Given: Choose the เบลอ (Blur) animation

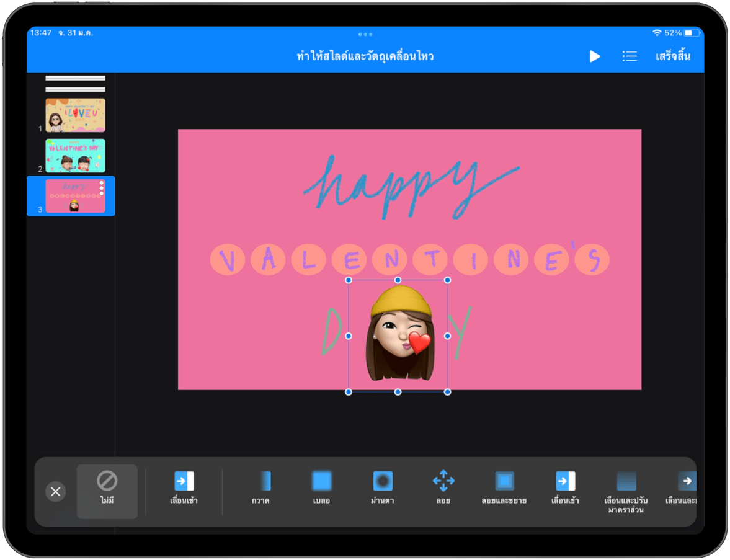Looking at the screenshot, I should [321, 487].
